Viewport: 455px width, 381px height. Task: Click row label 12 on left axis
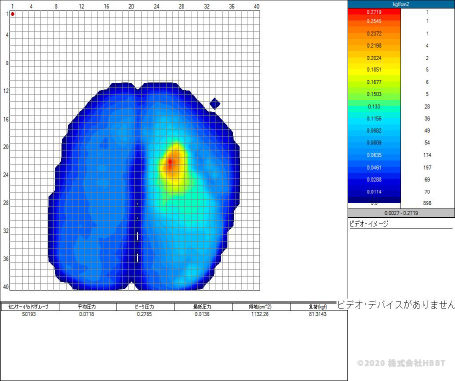(6, 91)
